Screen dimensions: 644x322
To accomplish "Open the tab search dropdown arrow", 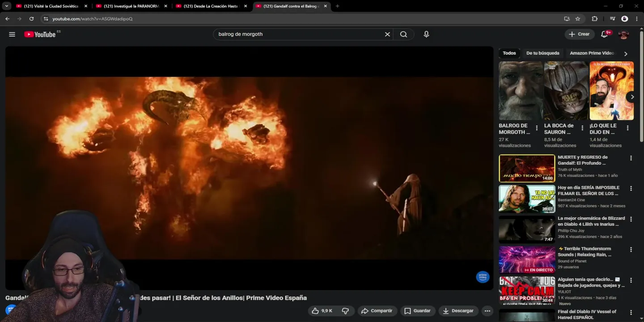I will coord(7,6).
